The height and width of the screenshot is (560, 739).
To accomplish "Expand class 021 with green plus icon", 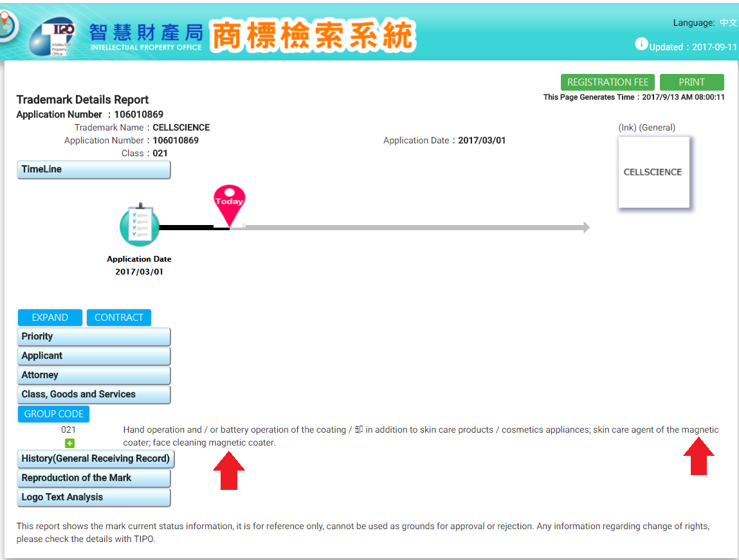I will coord(69,443).
